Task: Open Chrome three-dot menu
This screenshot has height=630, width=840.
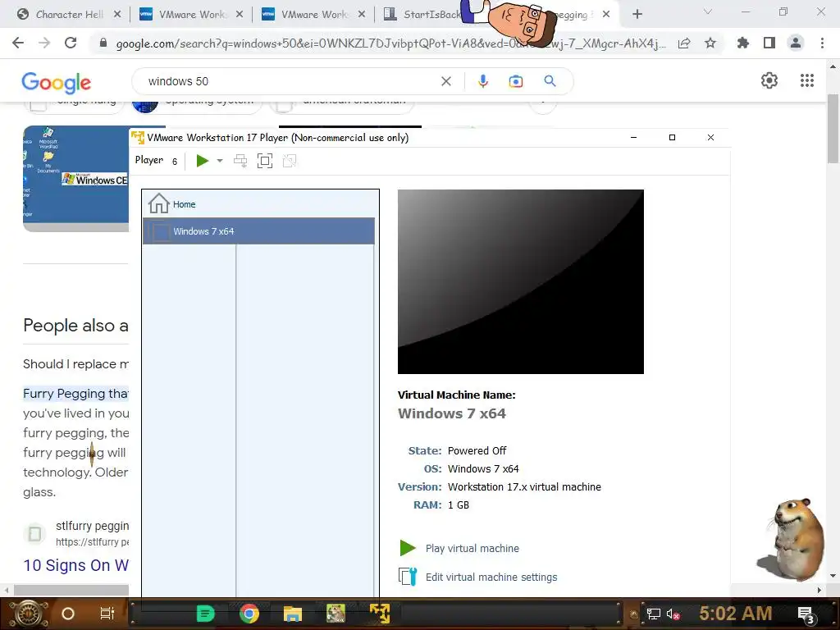Action: [x=822, y=43]
